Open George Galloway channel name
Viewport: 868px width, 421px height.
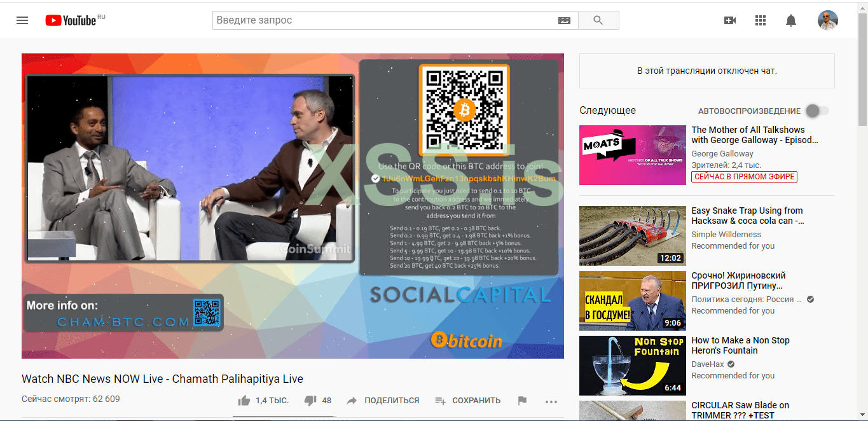click(722, 154)
